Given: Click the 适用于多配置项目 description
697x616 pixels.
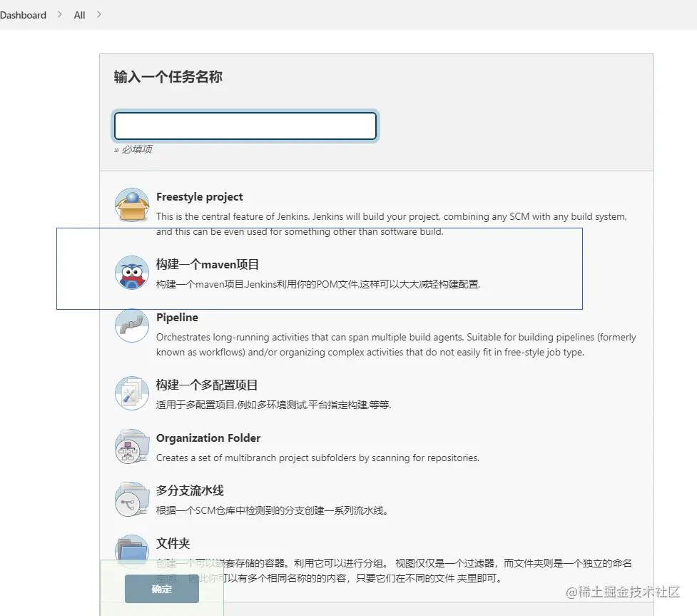Looking at the screenshot, I should point(273,404).
